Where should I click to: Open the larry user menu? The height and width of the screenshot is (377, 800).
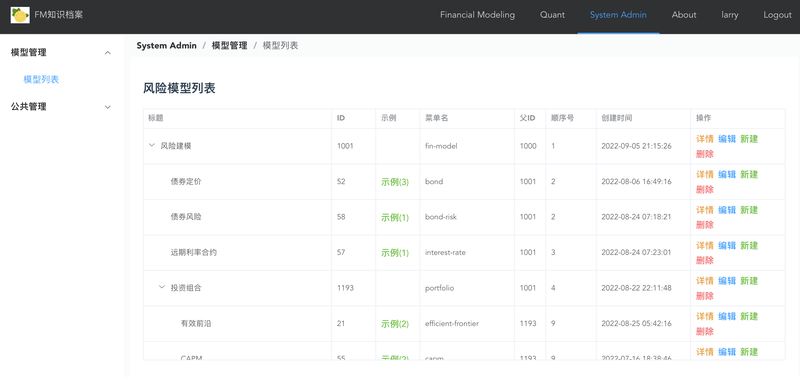[730, 15]
